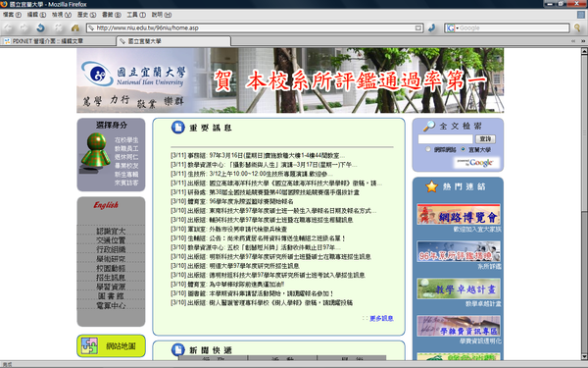The width and height of the screenshot is (588, 368).
Task: Open the 電算中心 sidebar item
Action: pos(111,305)
